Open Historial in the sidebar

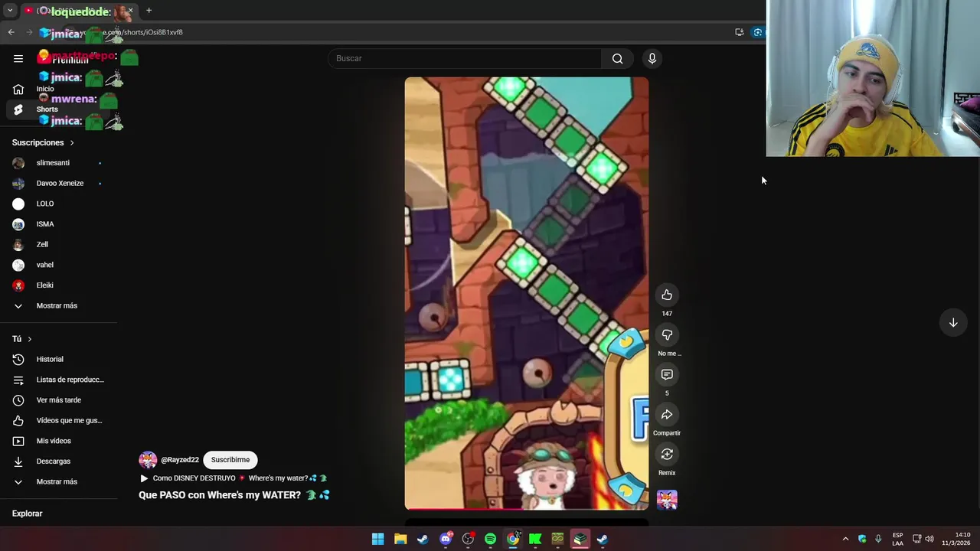pyautogui.click(x=59, y=359)
